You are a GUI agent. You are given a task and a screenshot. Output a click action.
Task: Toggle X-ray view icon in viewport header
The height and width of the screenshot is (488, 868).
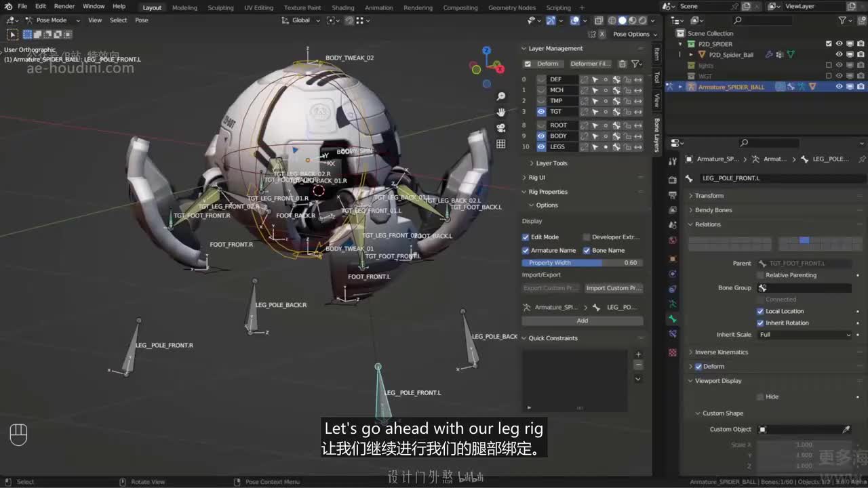pyautogui.click(x=599, y=20)
